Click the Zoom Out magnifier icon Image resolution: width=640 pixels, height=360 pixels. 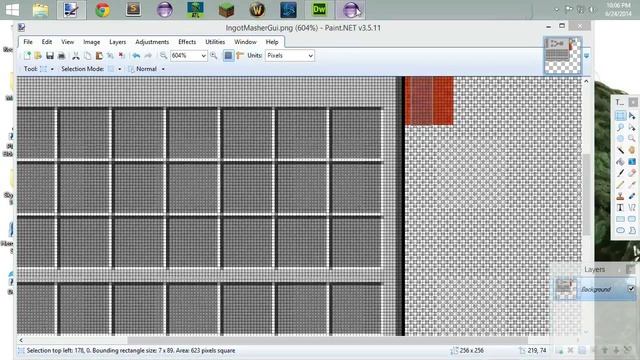pos(163,56)
